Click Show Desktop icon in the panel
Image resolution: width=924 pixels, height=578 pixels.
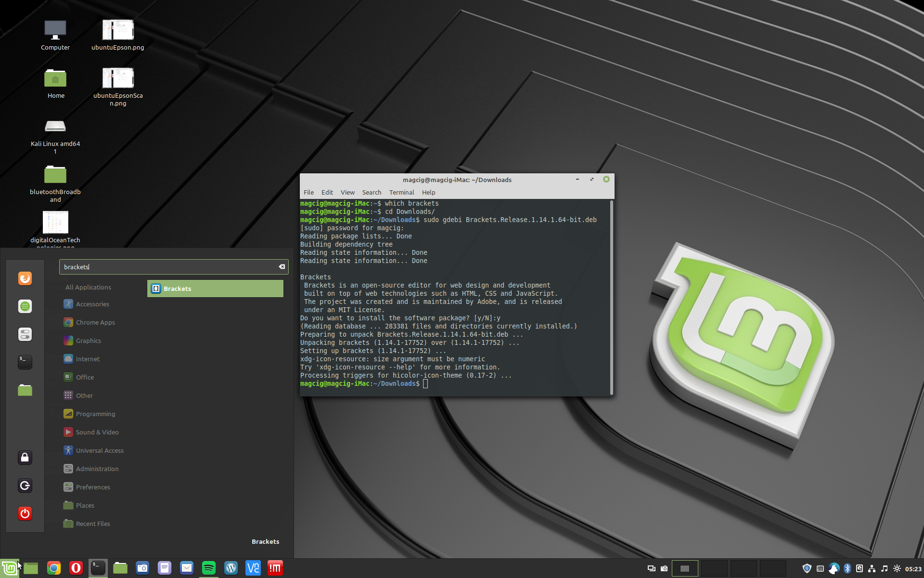(x=31, y=568)
